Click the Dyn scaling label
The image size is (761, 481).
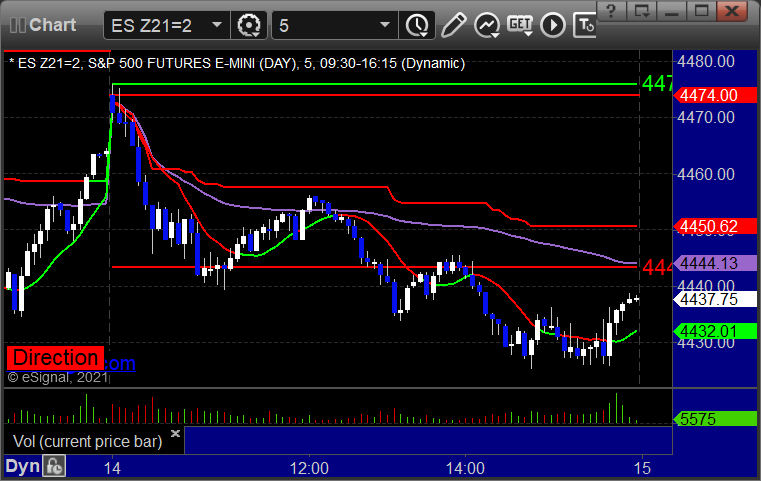[22, 466]
